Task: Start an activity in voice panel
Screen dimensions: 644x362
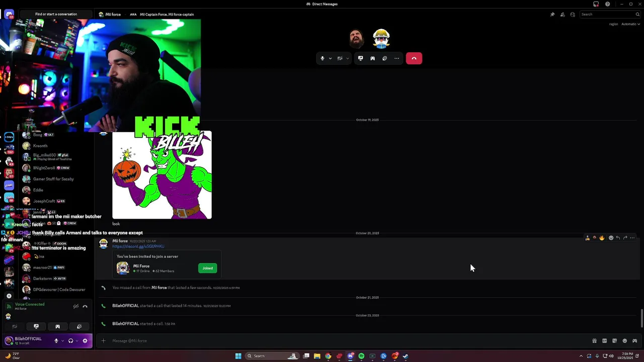Action: [57, 327]
